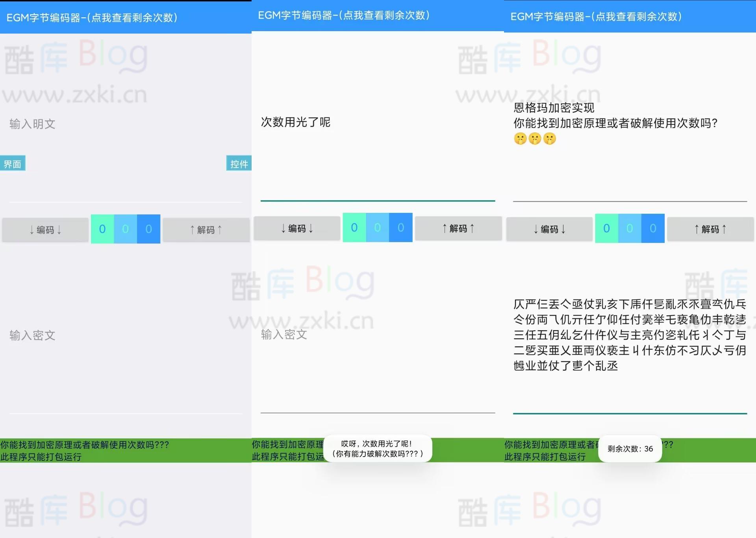Click the green counter segment showing 0

[102, 229]
